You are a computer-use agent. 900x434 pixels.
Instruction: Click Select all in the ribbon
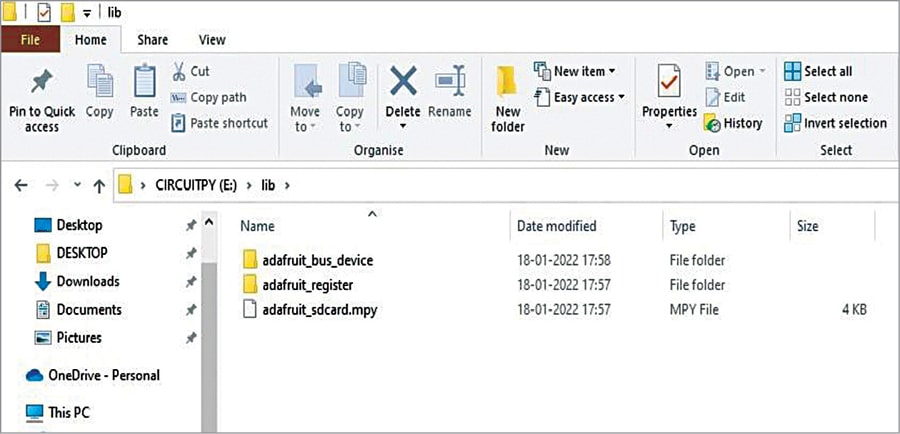point(818,71)
